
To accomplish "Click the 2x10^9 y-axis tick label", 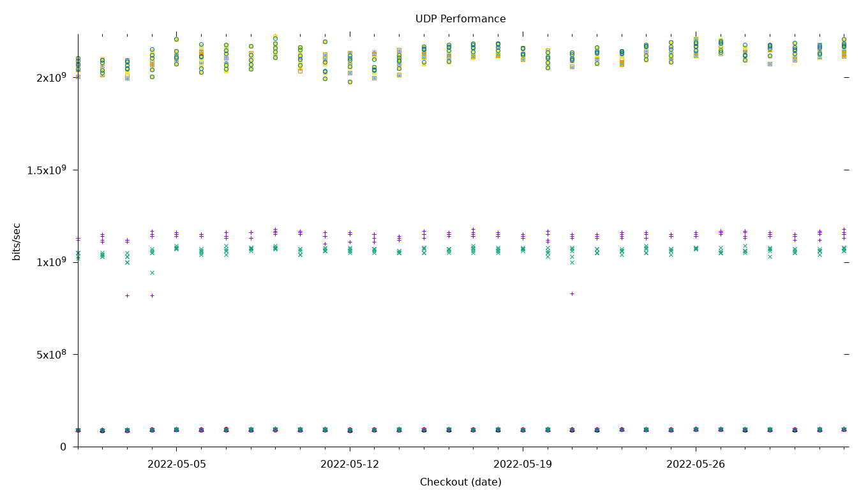I will point(52,78).
